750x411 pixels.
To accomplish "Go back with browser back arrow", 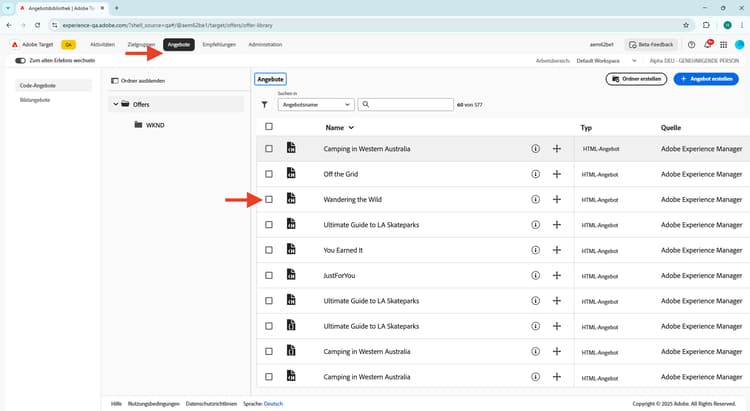I will (x=9, y=25).
